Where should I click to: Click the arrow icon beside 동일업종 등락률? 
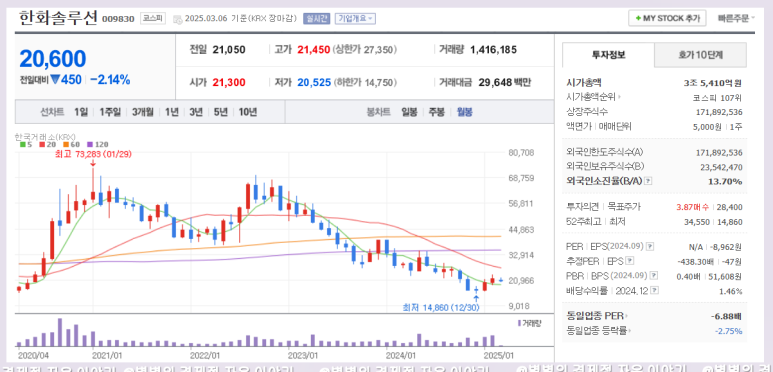[x=631, y=331]
